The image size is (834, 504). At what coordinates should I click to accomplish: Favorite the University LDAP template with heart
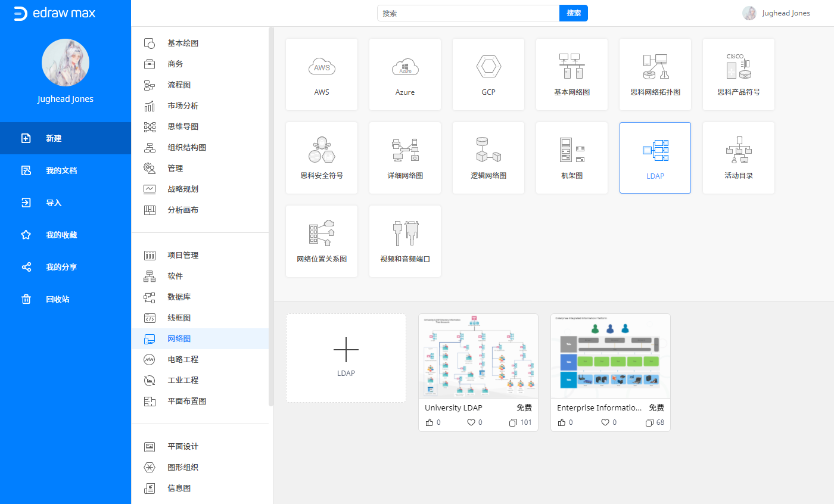coord(471,422)
